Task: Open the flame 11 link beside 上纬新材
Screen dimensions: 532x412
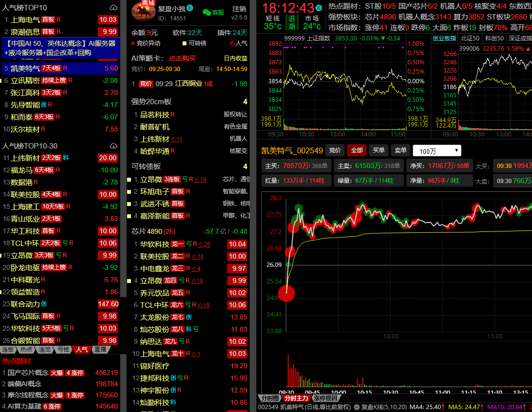Action: point(177,139)
